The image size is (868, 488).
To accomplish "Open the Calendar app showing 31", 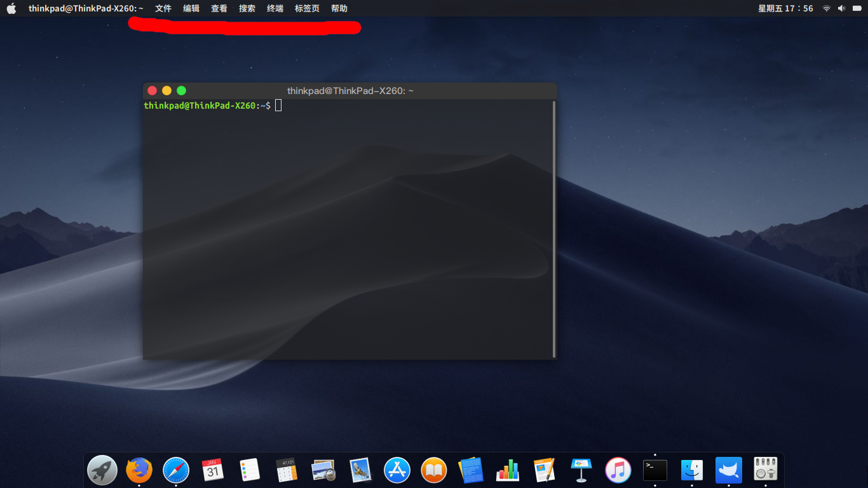I will tap(212, 470).
